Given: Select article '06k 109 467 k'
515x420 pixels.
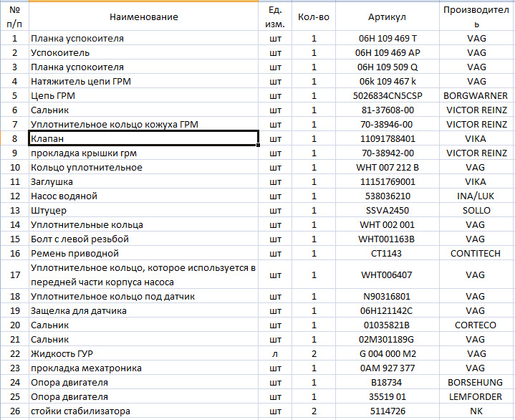Looking at the screenshot, I should (388, 81).
